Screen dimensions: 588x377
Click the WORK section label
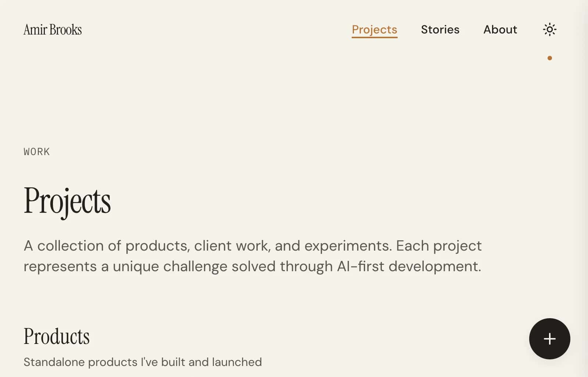[x=37, y=152]
